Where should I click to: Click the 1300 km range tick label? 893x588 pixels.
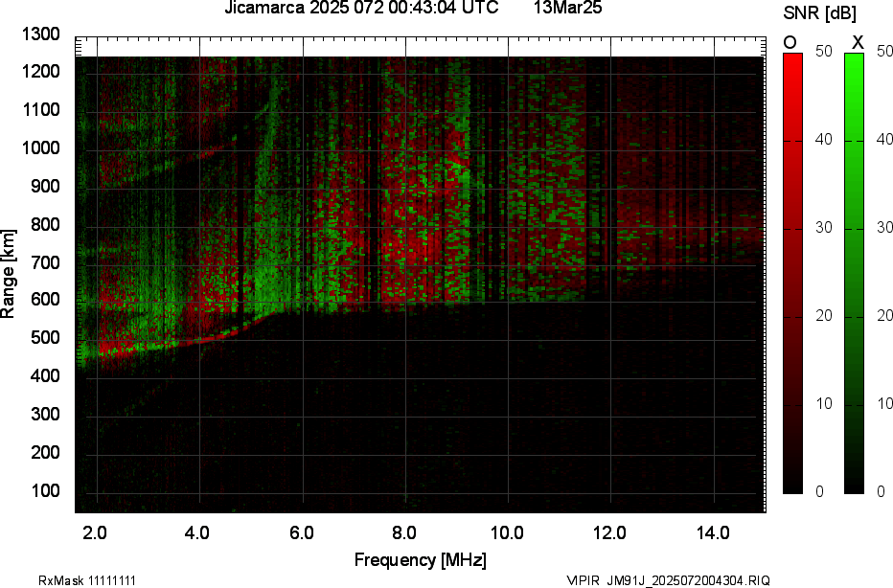[40, 34]
